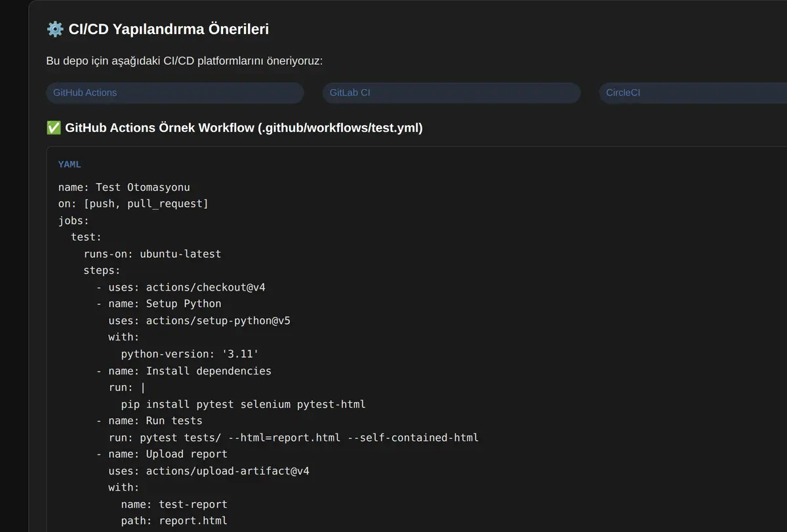The height and width of the screenshot is (532, 787).
Task: Click the green checkmark icon before GitHub Actions
Action: pos(54,128)
